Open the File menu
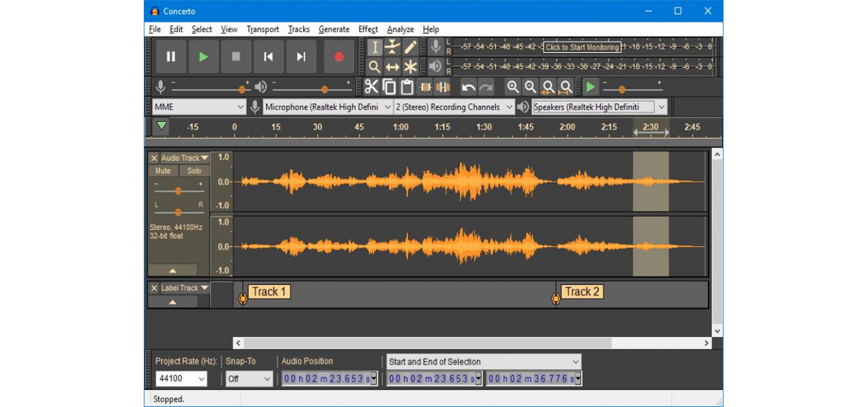 [155, 29]
